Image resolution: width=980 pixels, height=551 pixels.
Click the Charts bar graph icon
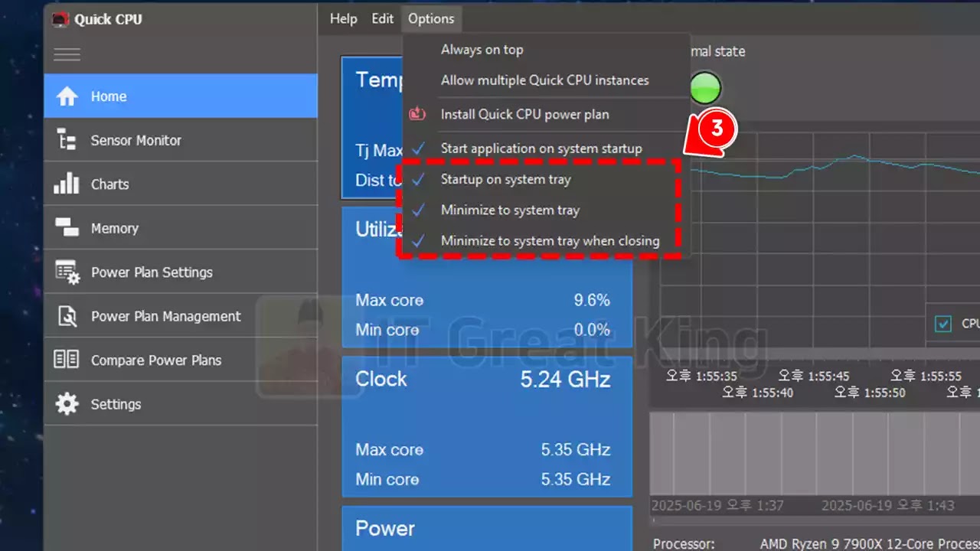67,184
